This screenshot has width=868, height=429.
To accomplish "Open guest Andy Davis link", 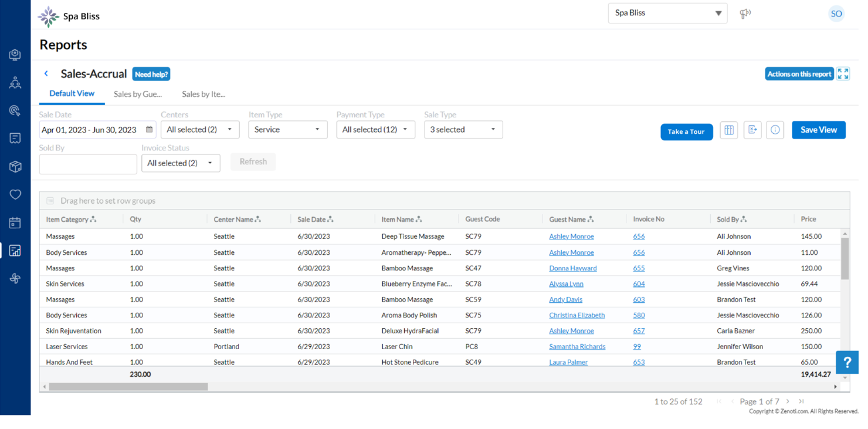I will [565, 300].
